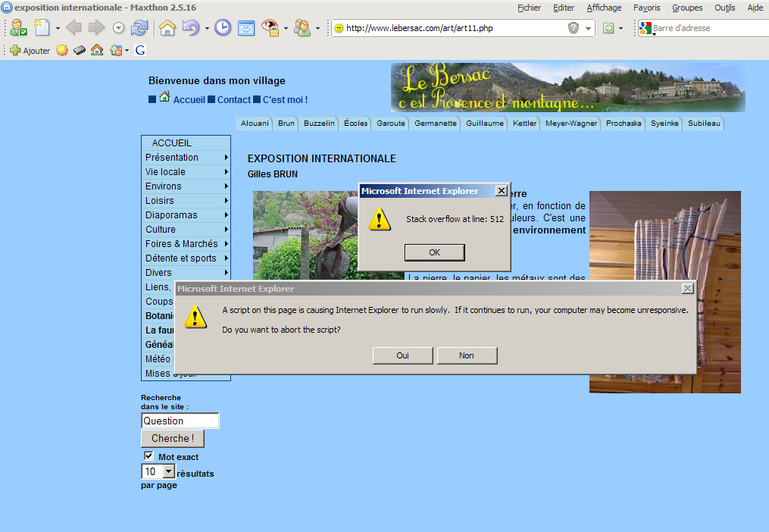Image resolution: width=769 pixels, height=532 pixels.
Task: Close the Stack overflow dialog with X
Action: tap(502, 191)
